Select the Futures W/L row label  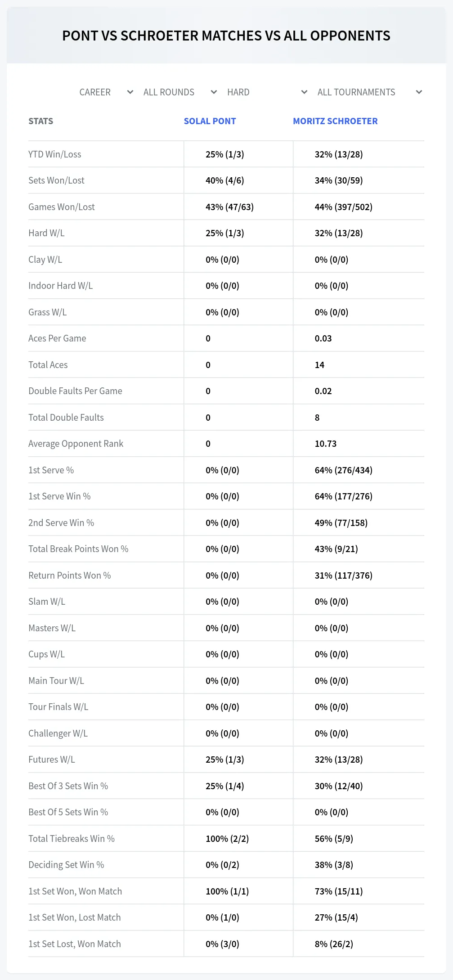coord(52,760)
